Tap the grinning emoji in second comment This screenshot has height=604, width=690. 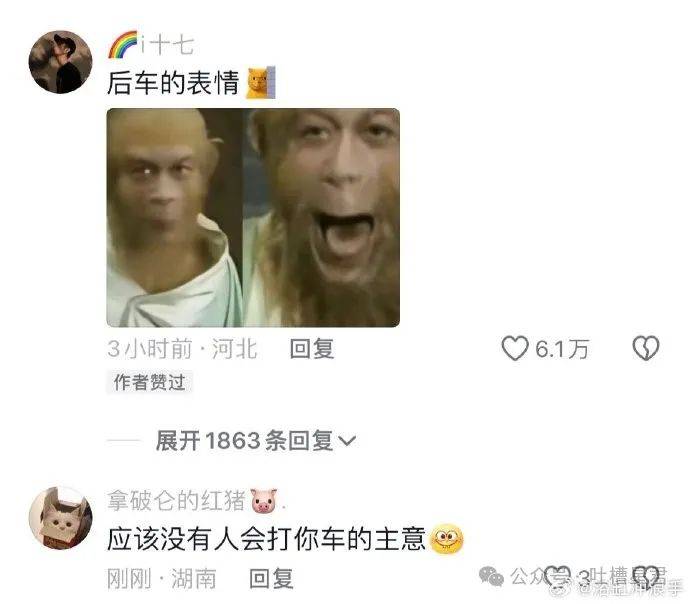pyautogui.click(x=446, y=539)
